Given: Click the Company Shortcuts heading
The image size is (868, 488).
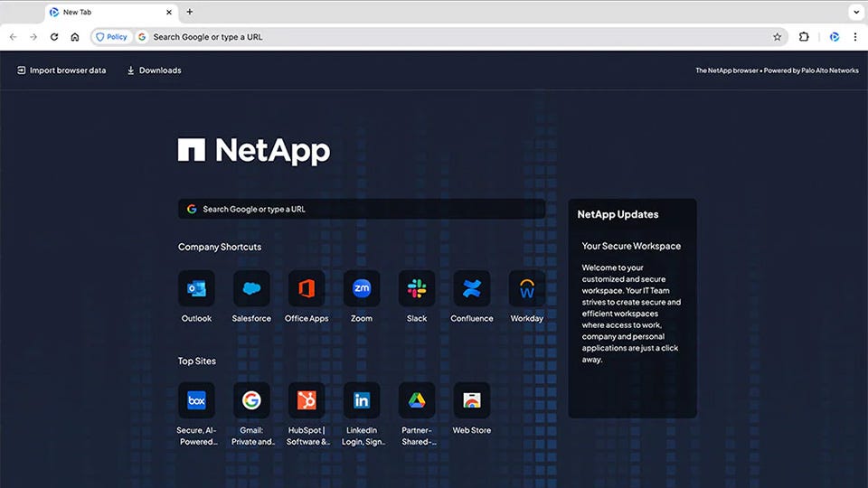Looking at the screenshot, I should point(220,247).
